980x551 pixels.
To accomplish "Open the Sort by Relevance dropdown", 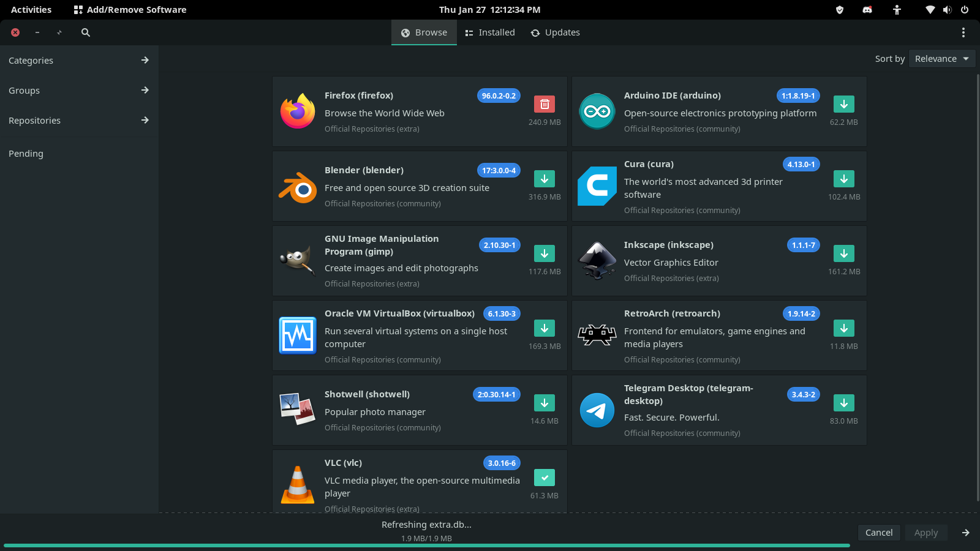I will point(942,59).
